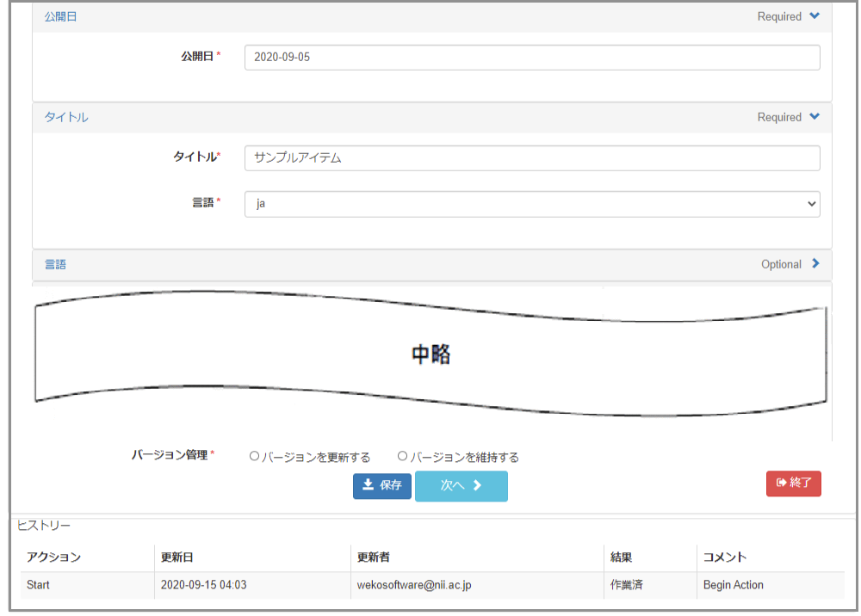Click the arrow icon on 次へ button
This screenshot has height=616, width=861.
[x=477, y=486]
